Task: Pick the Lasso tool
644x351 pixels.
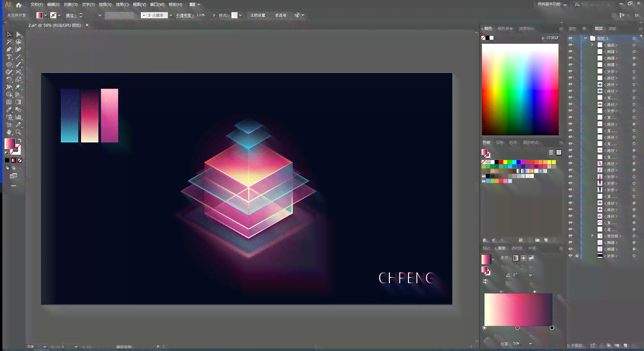Action: [x=19, y=42]
